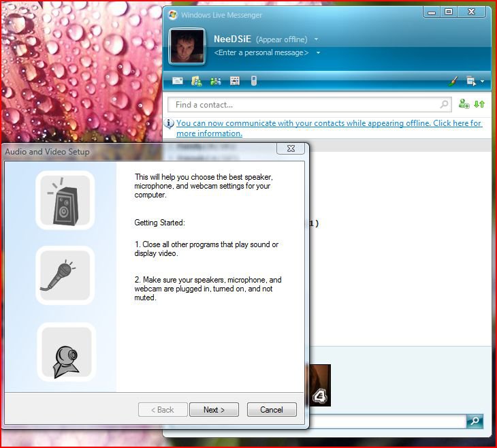Open the e-mail inbox icon in Messenger toolbar
The width and height of the screenshot is (497, 448).
(178, 81)
